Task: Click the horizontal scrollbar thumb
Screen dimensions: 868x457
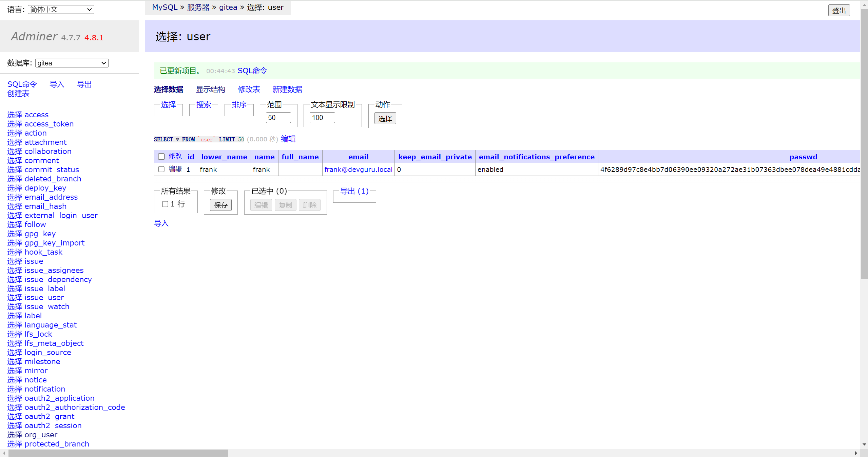Action: pos(118,453)
